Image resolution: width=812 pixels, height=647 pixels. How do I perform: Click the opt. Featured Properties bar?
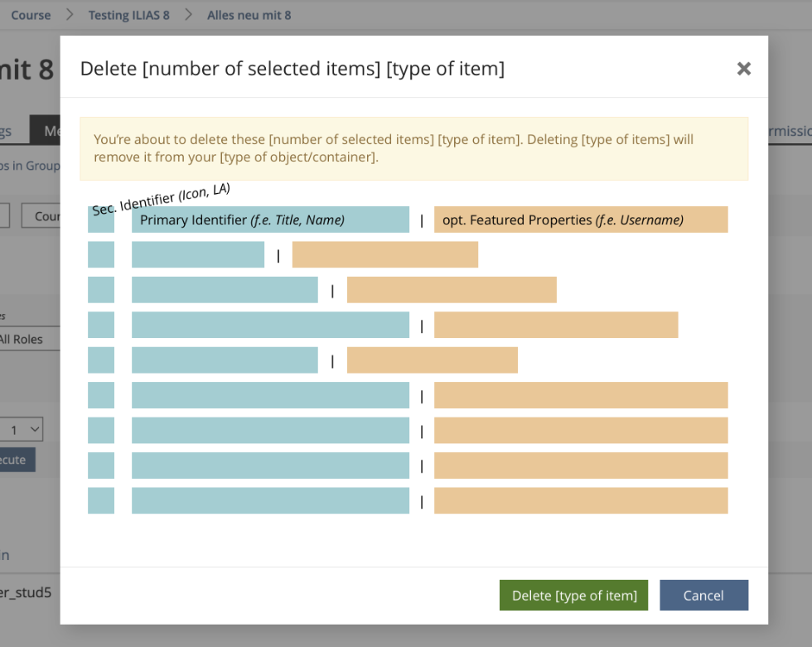coord(581,220)
